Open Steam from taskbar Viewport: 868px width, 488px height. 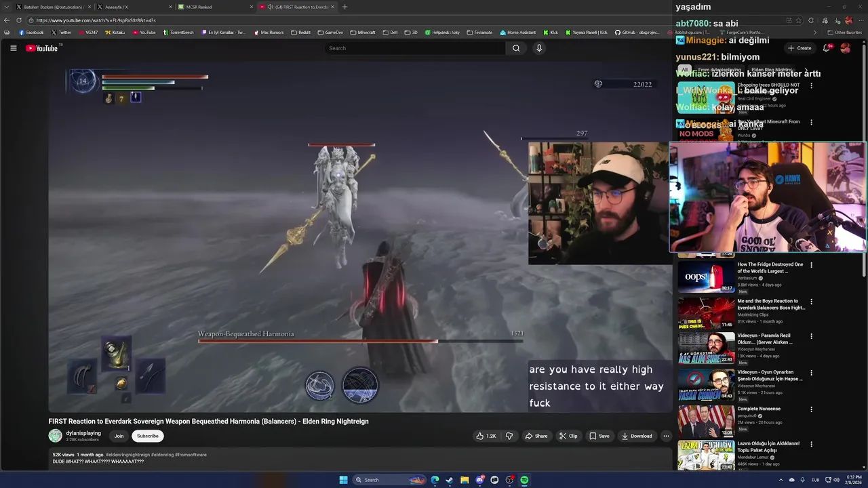click(450, 480)
